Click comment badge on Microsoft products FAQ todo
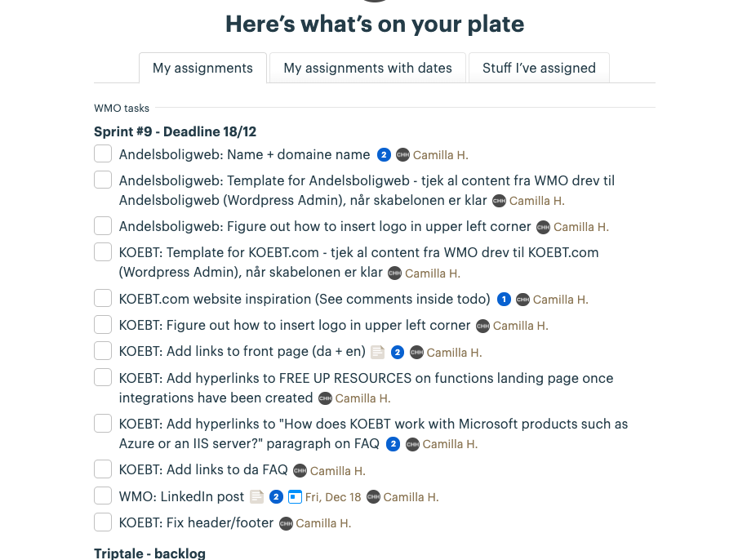This screenshot has height=560, width=747. pos(394,444)
